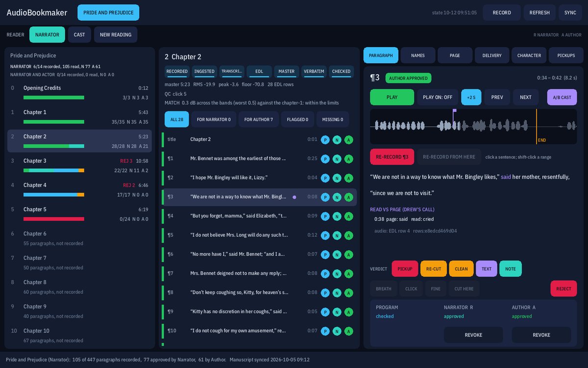The height and width of the screenshot is (368, 588).
Task: Click the purple dot marker on the ¶3 row
Action: 294,197
